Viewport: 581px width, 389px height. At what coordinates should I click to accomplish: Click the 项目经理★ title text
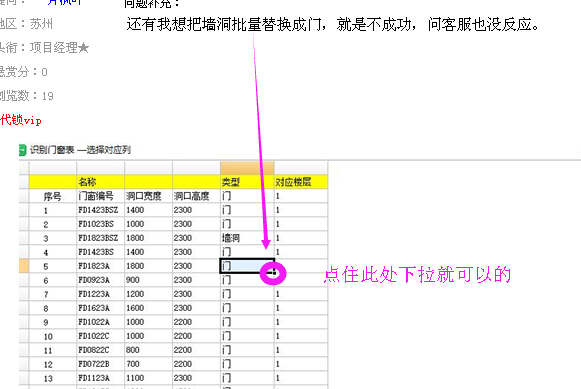59,48
